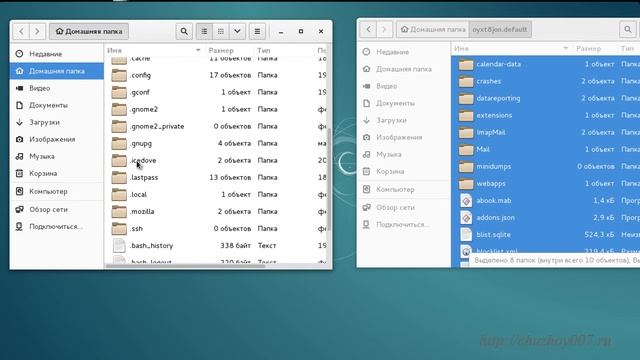
Task: Select the .icedove folder icon
Action: (119, 160)
